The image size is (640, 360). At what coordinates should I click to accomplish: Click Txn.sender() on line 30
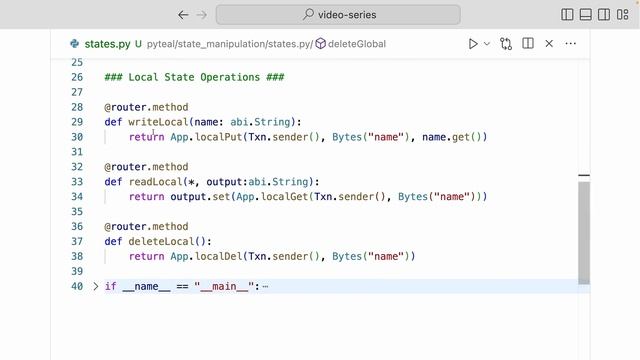click(x=284, y=137)
